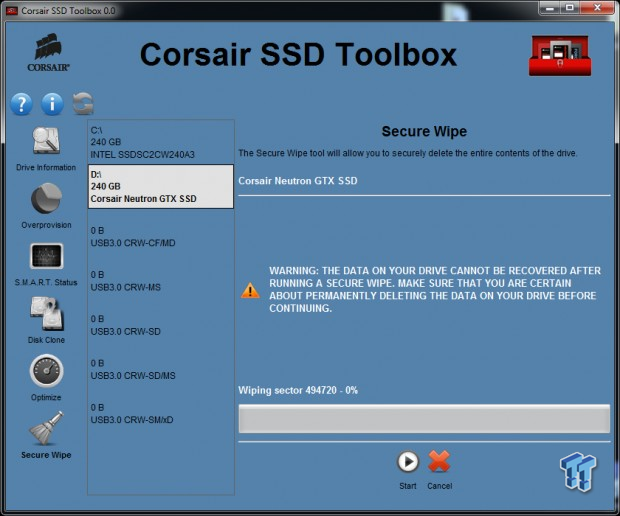Click the Start play icon
The image size is (620, 516).
tap(408, 461)
